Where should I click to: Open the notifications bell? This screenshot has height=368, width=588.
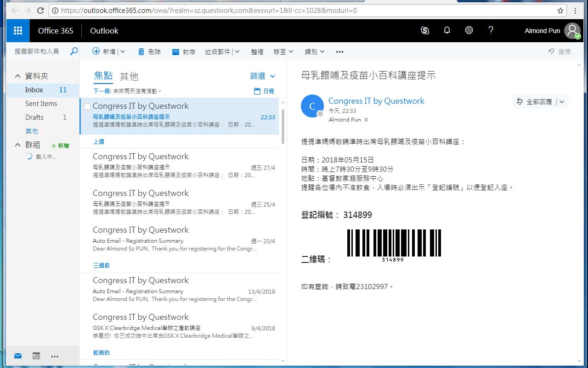(x=447, y=31)
